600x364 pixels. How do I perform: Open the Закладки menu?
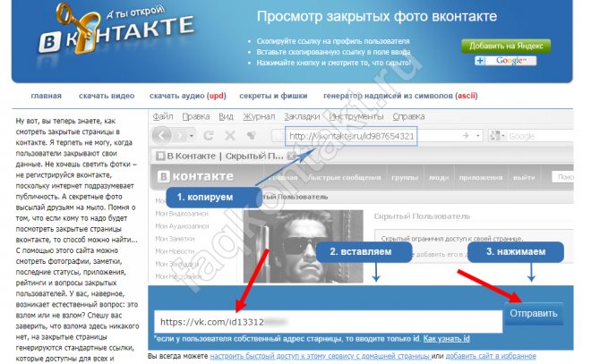point(302,116)
